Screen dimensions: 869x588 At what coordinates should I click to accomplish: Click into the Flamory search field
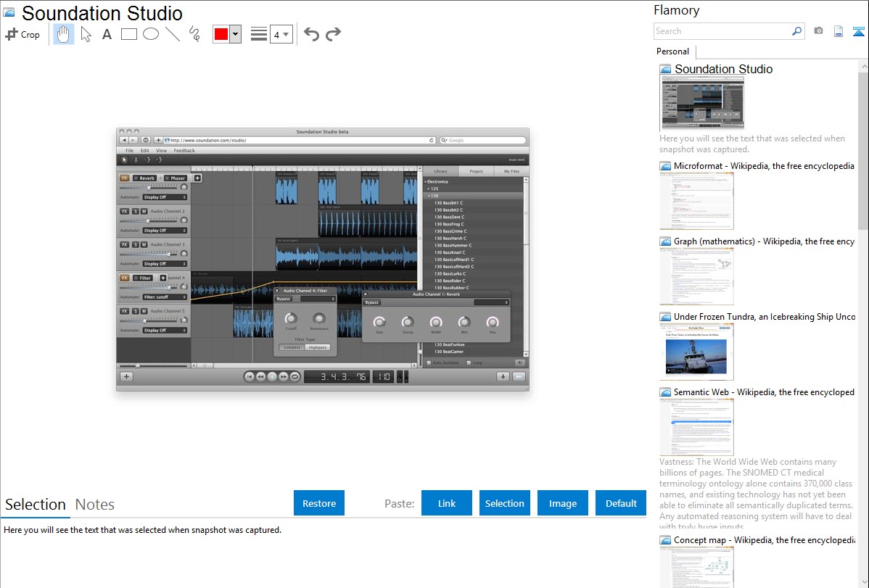click(x=722, y=31)
